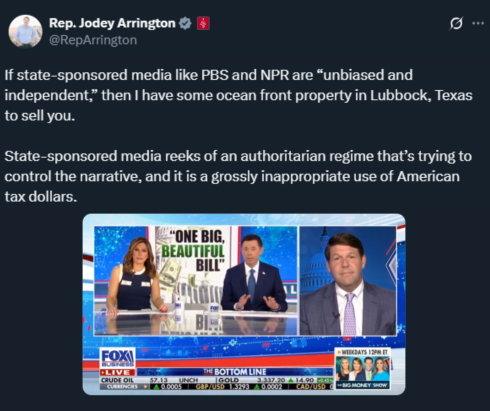
Task: Click the 'One Big, Beautiful Bill' graphic
Action: pyautogui.click(x=194, y=251)
